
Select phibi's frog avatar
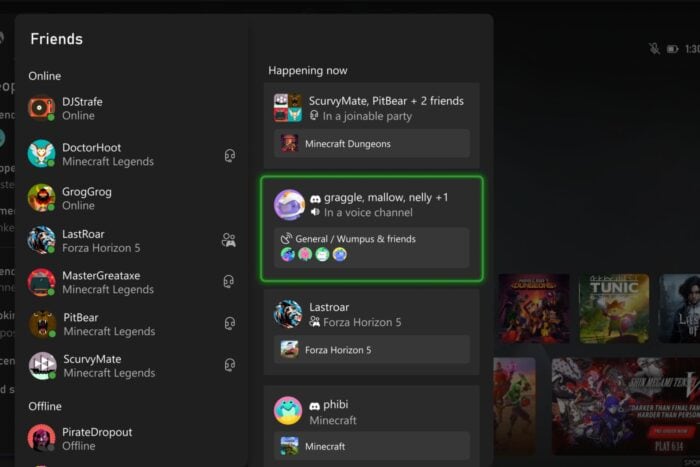pyautogui.click(x=288, y=410)
